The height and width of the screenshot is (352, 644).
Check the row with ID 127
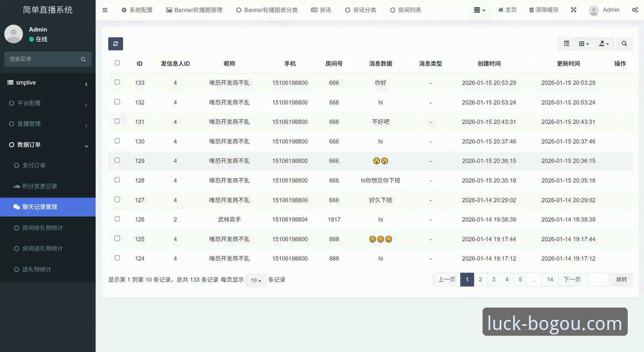117,199
